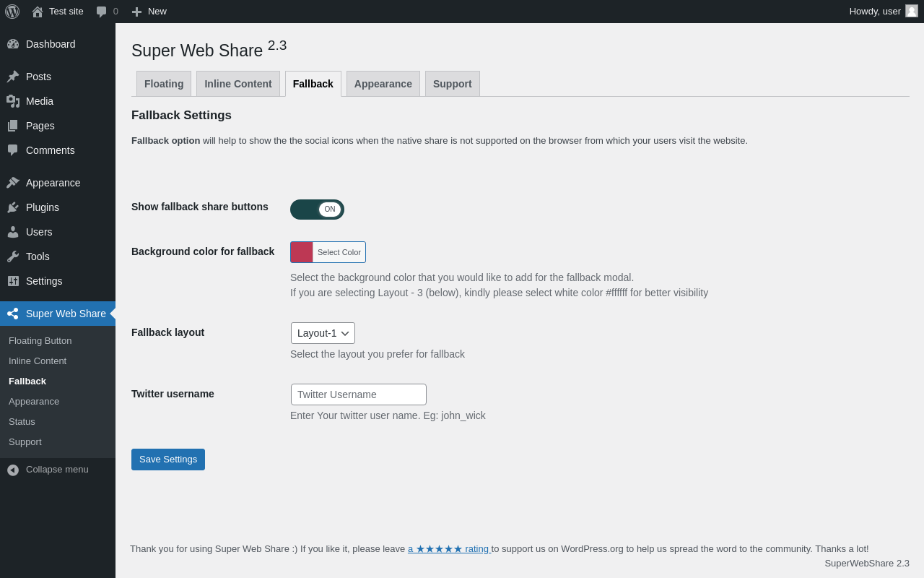Click the Appearance paintbrush icon

pyautogui.click(x=13, y=183)
